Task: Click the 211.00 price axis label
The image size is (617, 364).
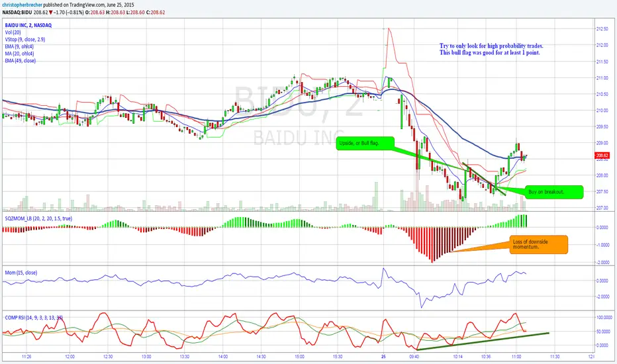Action: (602, 78)
